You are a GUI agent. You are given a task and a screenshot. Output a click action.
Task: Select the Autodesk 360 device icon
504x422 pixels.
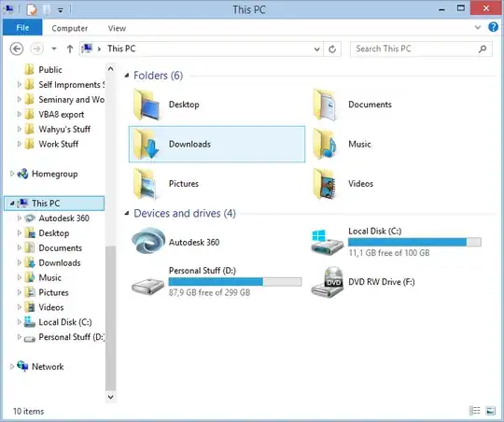click(x=148, y=241)
